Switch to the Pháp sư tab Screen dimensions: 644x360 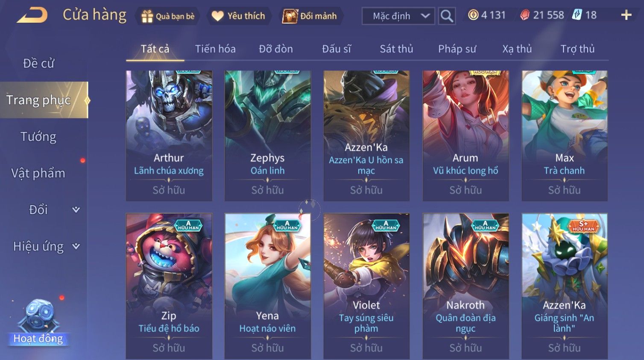coord(457,49)
